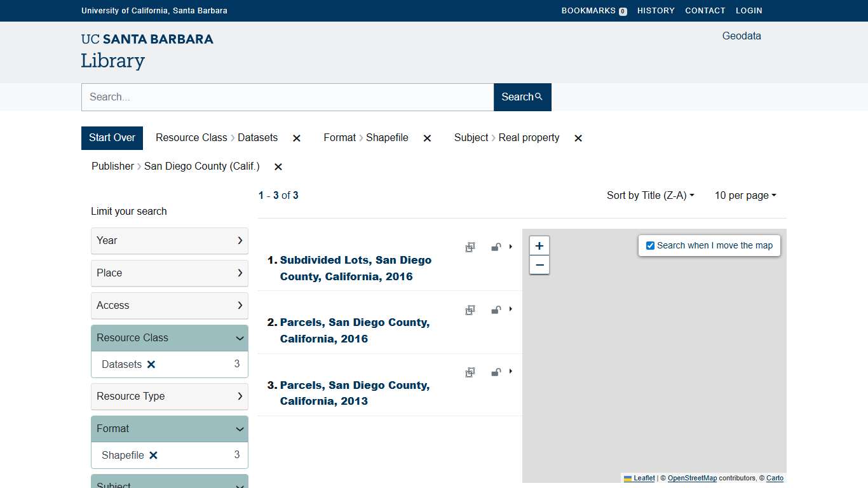The image size is (868, 488).
Task: Uncheck Search when I move the map
Action: pos(649,245)
